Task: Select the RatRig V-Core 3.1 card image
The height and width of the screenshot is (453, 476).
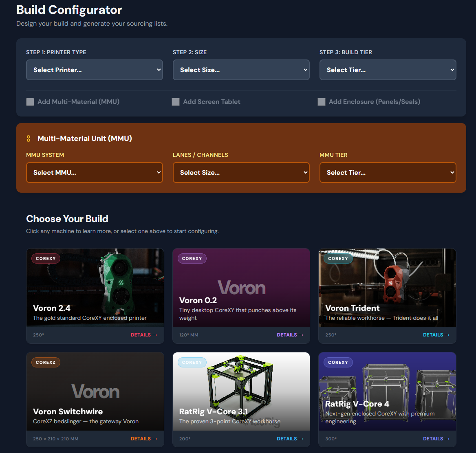Action: pyautogui.click(x=241, y=391)
